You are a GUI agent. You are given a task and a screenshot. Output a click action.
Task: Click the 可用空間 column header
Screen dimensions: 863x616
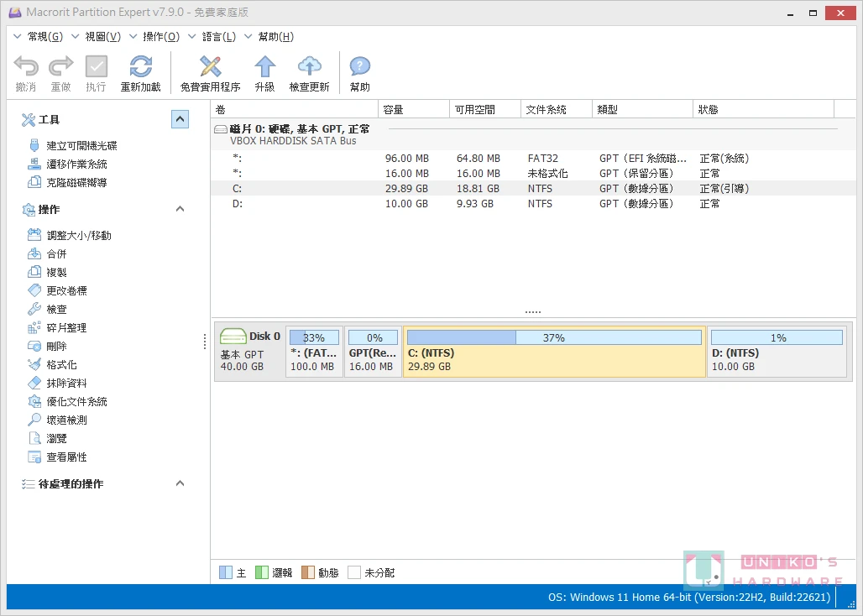click(485, 109)
